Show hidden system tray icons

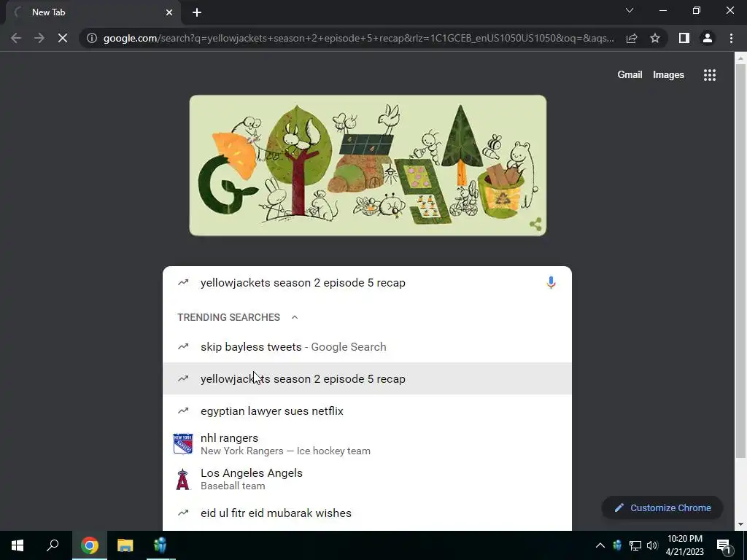pyautogui.click(x=600, y=545)
